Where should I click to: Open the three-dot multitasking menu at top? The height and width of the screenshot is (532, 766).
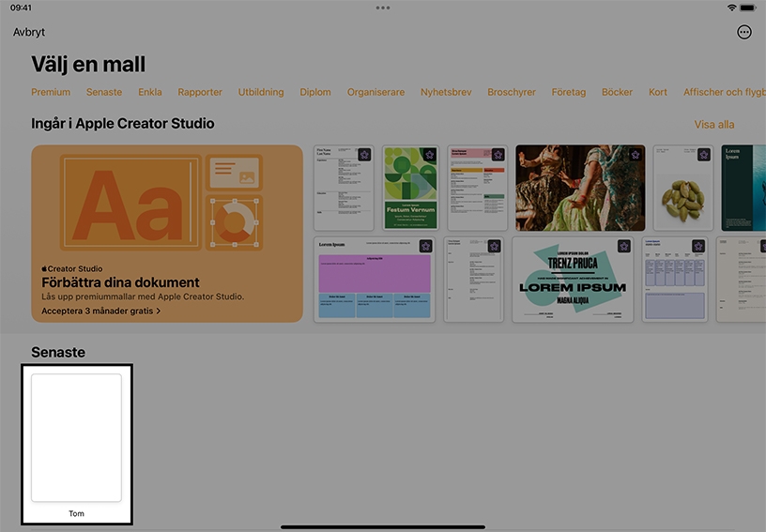(x=383, y=8)
